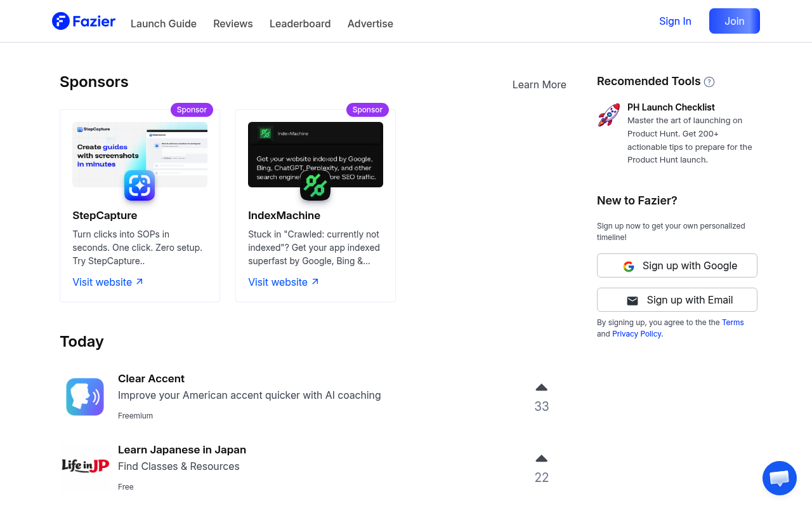Image resolution: width=812 pixels, height=508 pixels.
Task: Click the PH Launch Checklist description text
Action: coord(690,140)
